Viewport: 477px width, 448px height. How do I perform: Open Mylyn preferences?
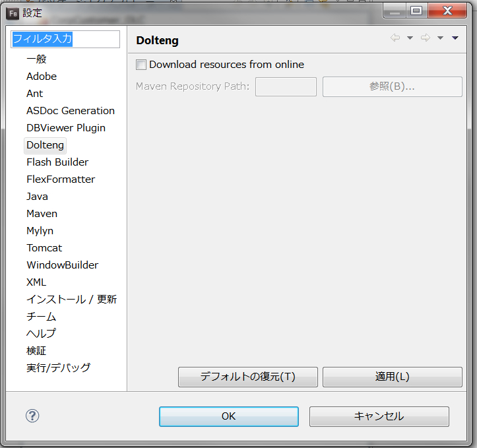(x=40, y=231)
